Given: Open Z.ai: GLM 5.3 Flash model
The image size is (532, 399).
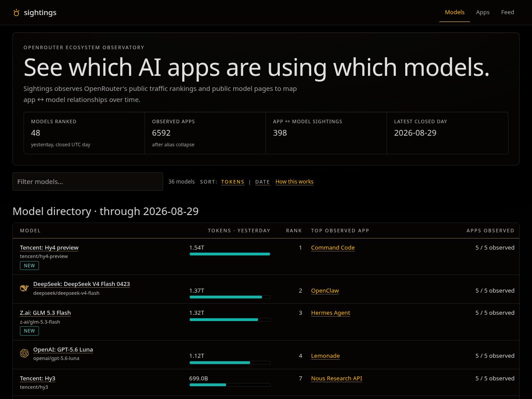Looking at the screenshot, I should [x=45, y=313].
